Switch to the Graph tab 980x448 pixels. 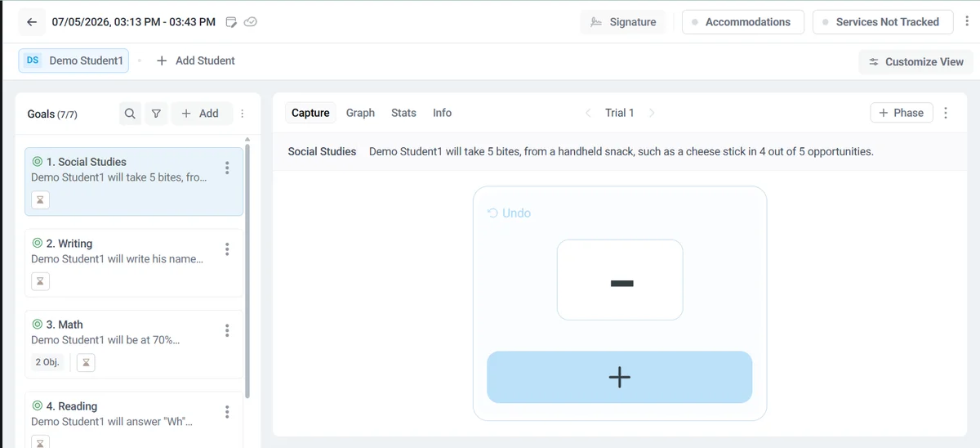360,113
